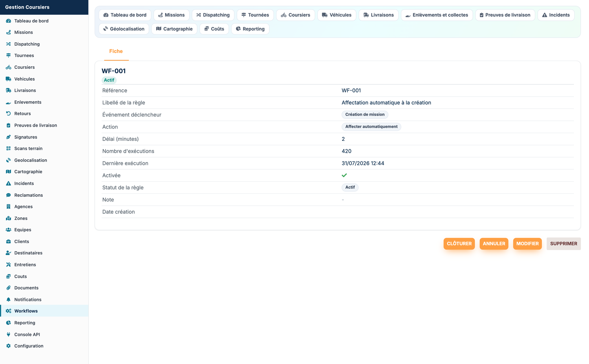Open Geolocalisation satellite icon in the sidebar
The image size is (589, 364).
[8, 160]
